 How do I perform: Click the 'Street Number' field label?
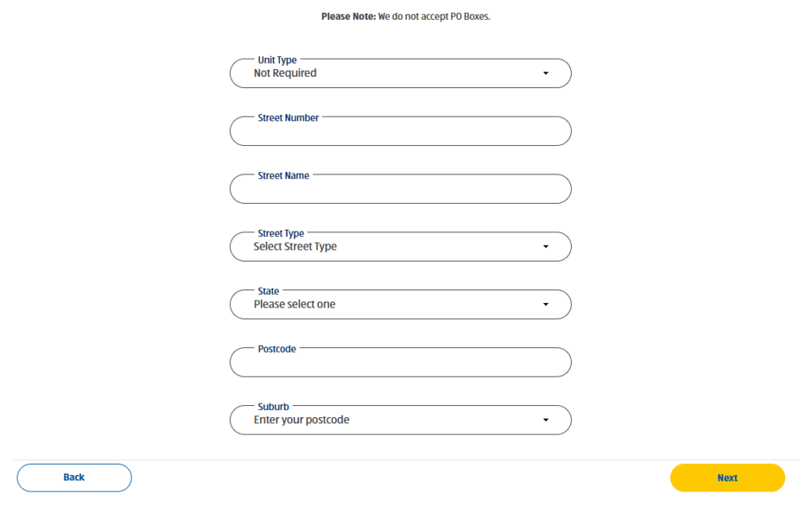(x=288, y=118)
